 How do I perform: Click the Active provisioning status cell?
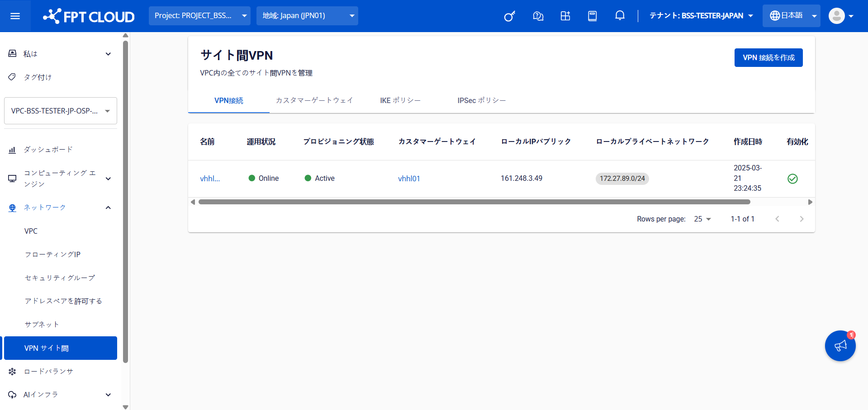320,179
